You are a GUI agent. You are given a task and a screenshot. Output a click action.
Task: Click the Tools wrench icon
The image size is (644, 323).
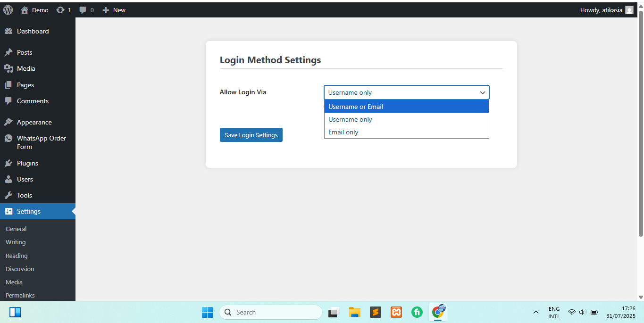(x=8, y=195)
